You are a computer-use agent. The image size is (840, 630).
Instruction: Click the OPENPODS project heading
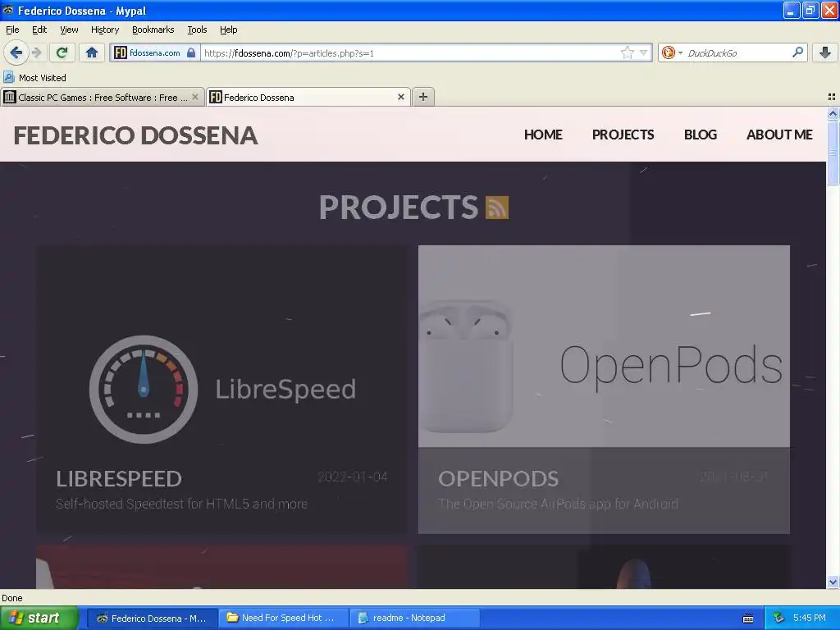click(498, 478)
